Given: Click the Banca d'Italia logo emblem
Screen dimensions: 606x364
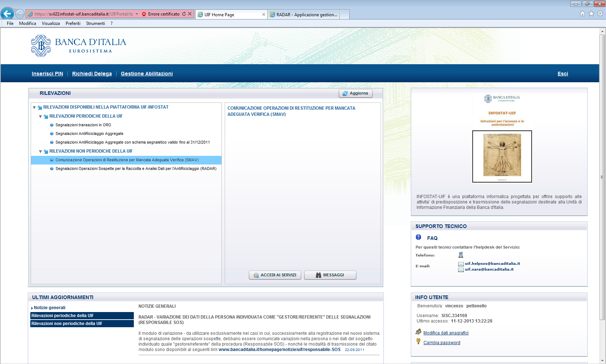Looking at the screenshot, I should click(41, 46).
